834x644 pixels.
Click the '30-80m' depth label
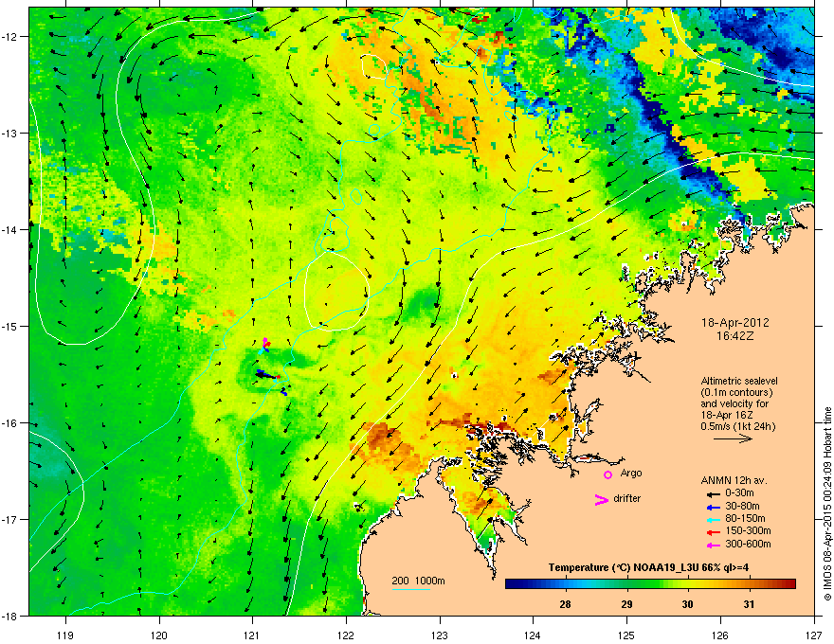(x=742, y=506)
